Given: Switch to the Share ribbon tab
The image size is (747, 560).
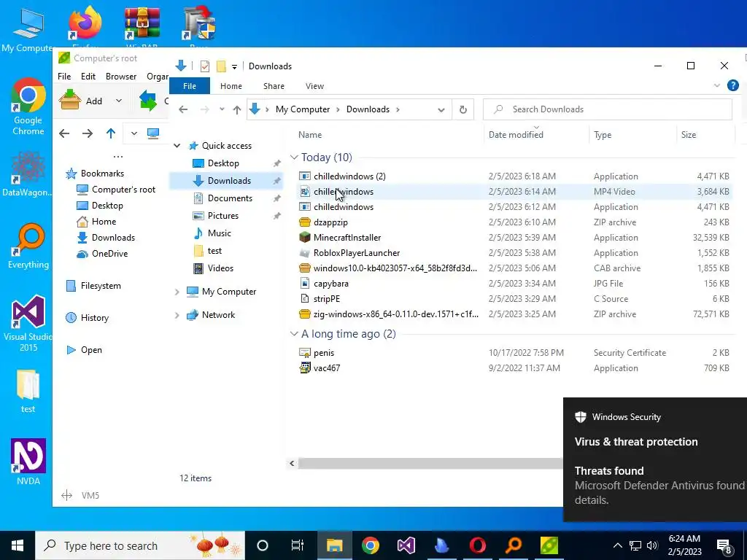Looking at the screenshot, I should (274, 86).
